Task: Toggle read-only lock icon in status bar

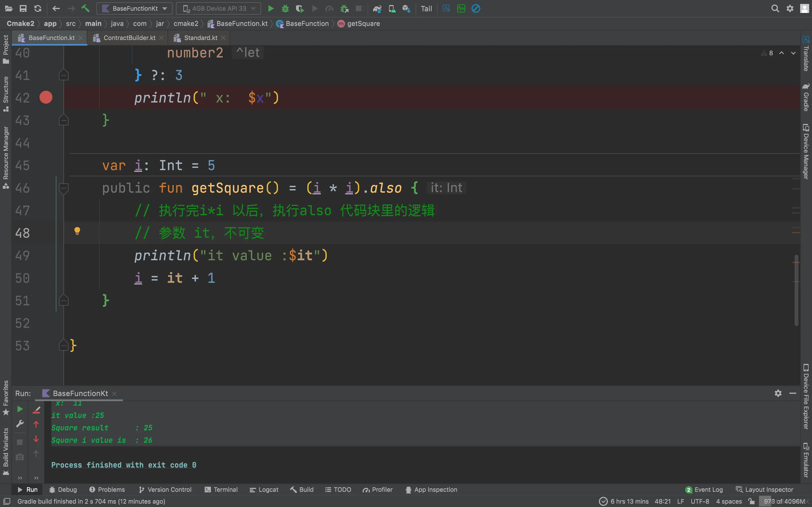Action: (x=751, y=501)
